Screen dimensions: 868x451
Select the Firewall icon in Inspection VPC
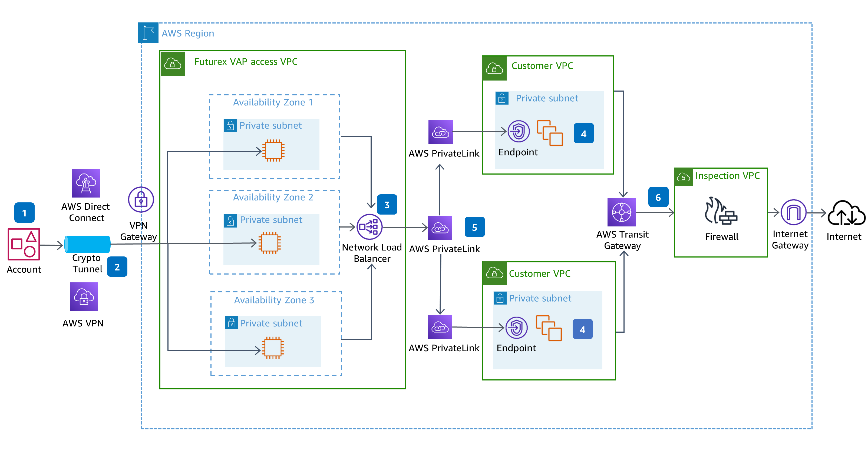coord(721,211)
